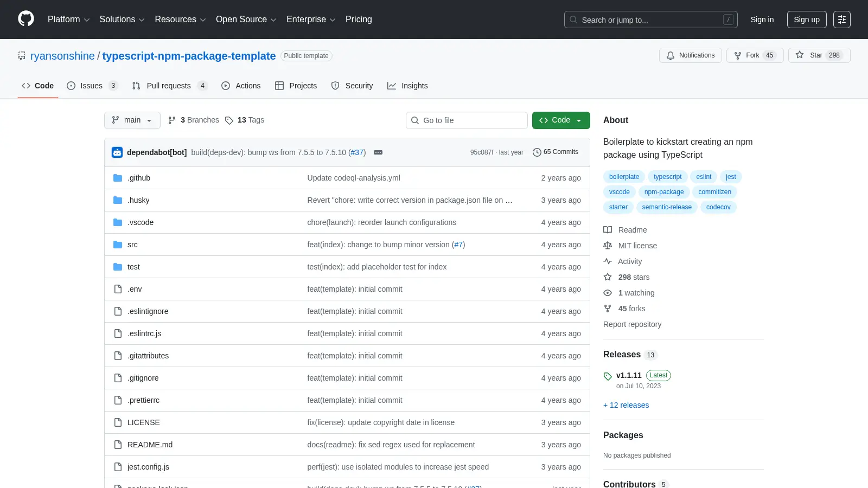Click the Readme book icon
The image size is (868, 488).
608,230
